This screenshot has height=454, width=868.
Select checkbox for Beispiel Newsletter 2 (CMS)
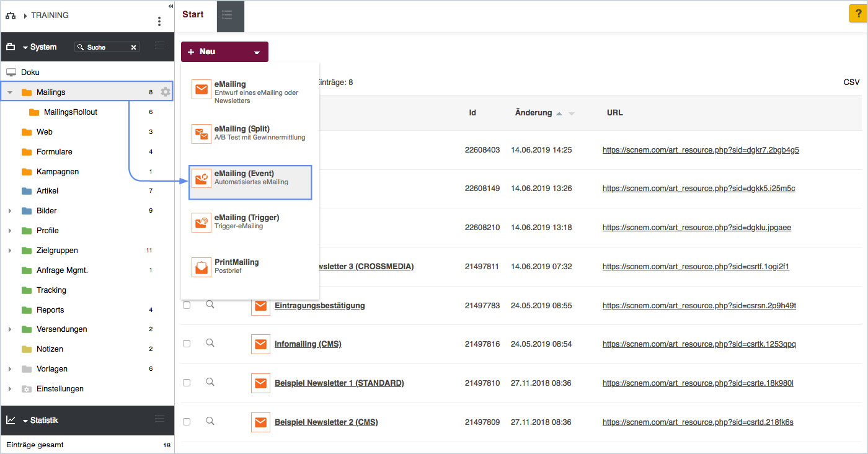pyautogui.click(x=187, y=422)
